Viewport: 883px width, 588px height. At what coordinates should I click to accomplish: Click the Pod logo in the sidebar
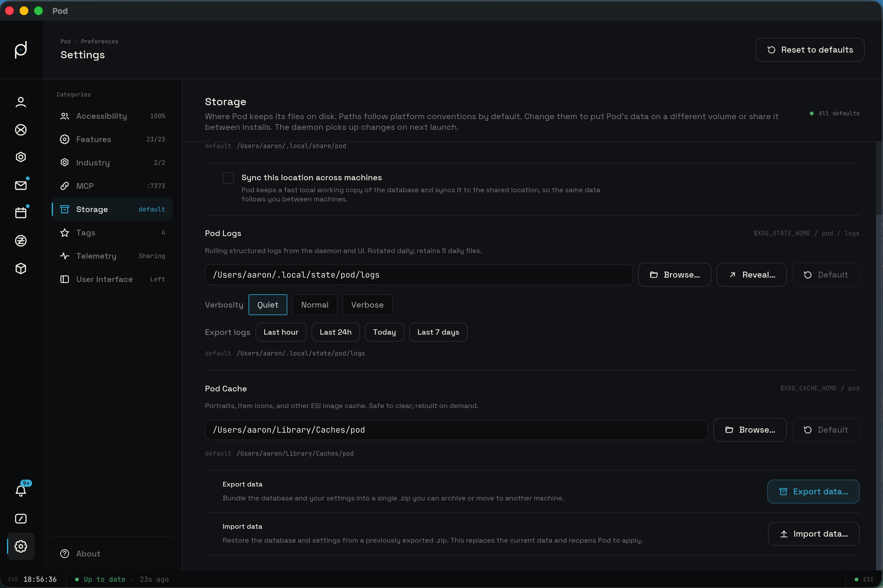pyautogui.click(x=20, y=49)
